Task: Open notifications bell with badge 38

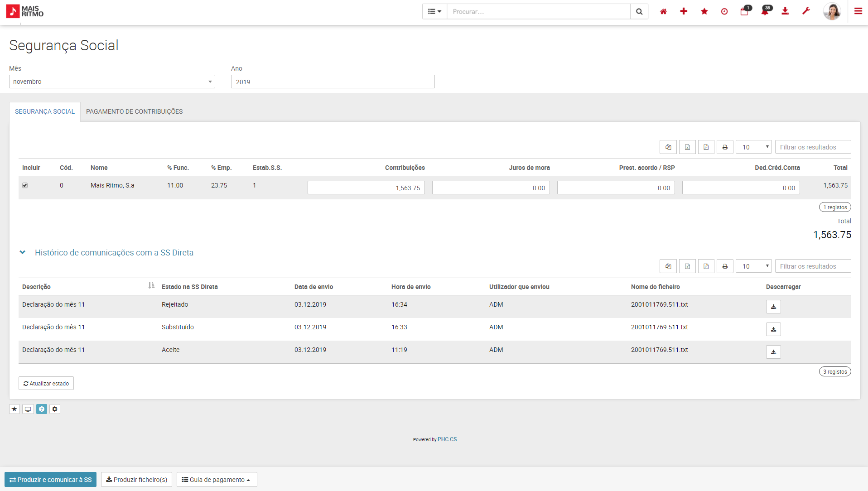Action: (x=766, y=11)
